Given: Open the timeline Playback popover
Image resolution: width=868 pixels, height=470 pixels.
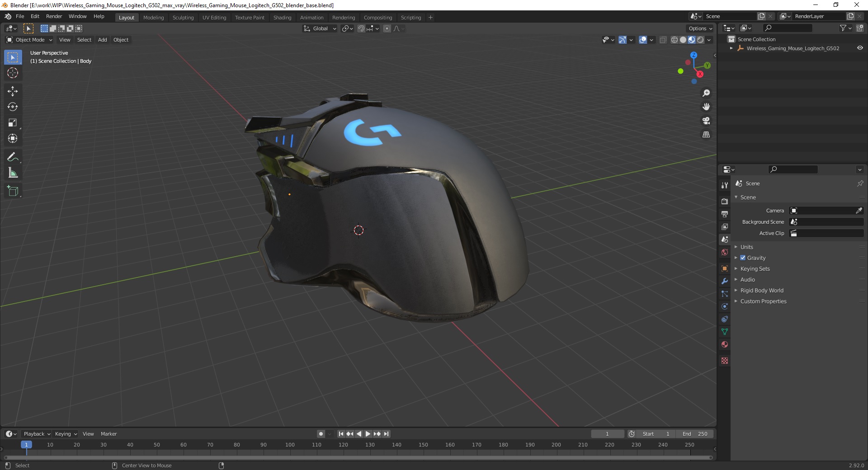Looking at the screenshot, I should tap(37, 434).
